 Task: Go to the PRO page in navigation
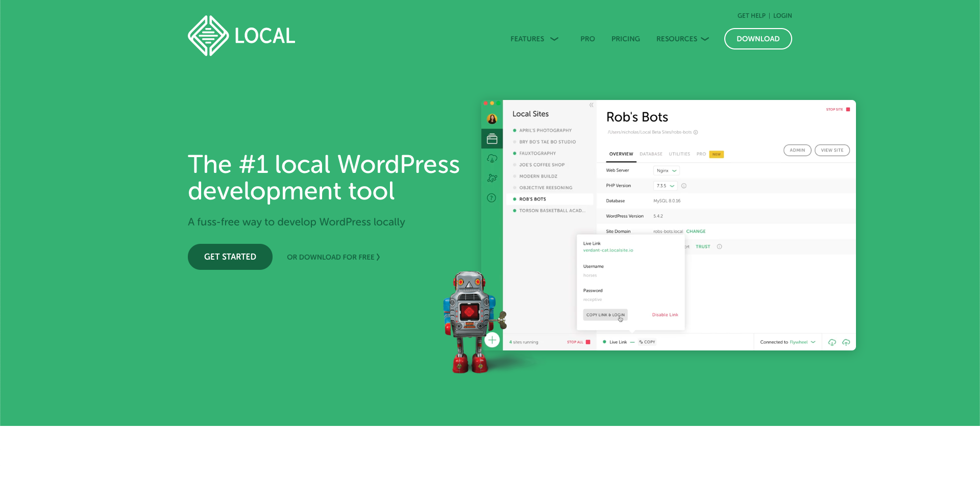[587, 39]
